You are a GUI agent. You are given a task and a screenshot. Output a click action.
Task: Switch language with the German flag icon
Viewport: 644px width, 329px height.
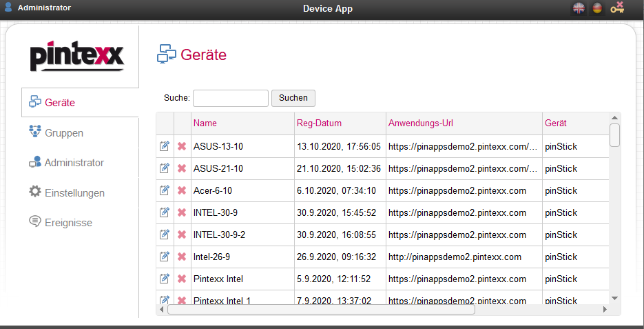pyautogui.click(x=597, y=8)
